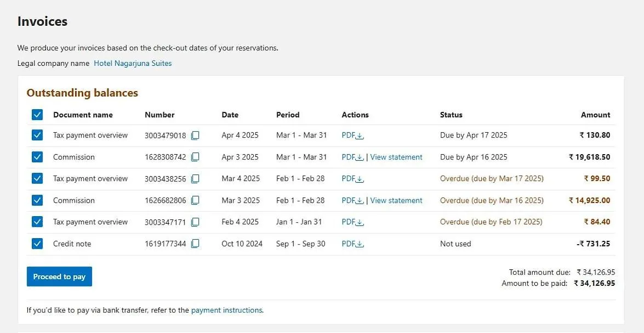Viewport: 644px width, 333px height.
Task: Uncheck the Credit note row checkbox
Action: tap(37, 244)
